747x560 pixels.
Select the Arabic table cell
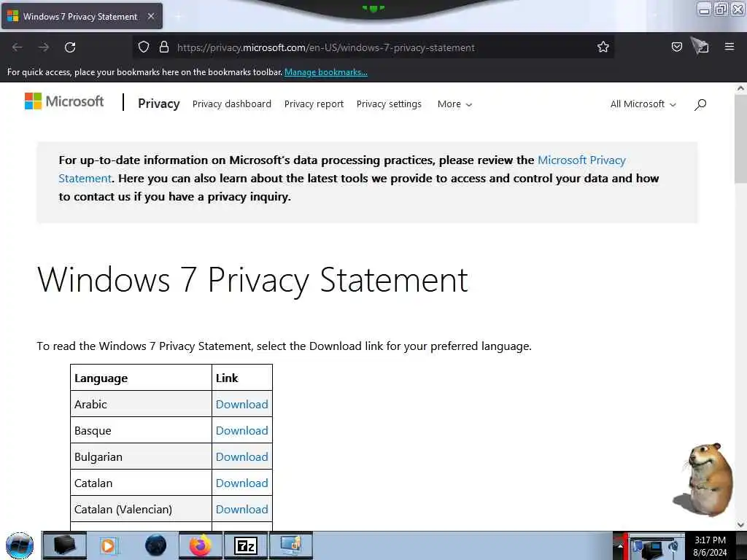click(x=141, y=404)
